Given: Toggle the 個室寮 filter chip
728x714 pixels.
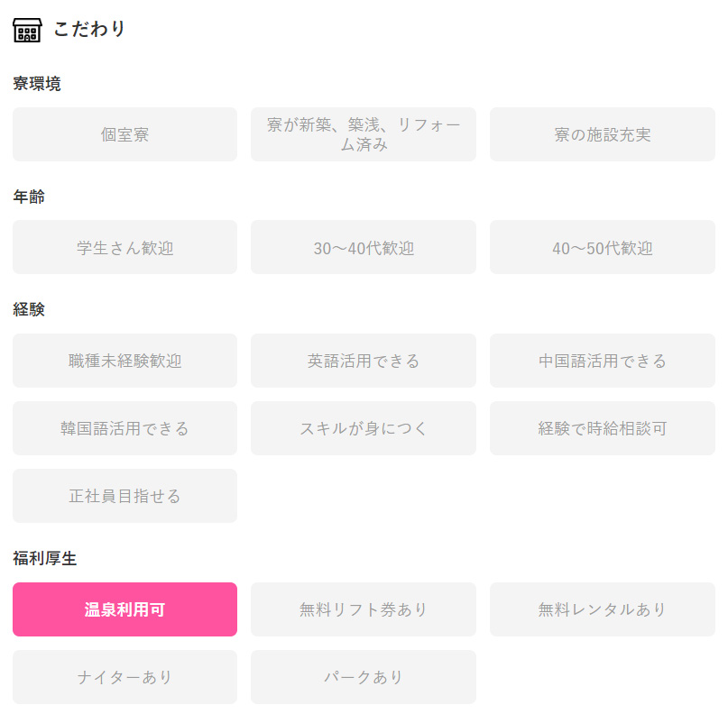Looking at the screenshot, I should (124, 134).
